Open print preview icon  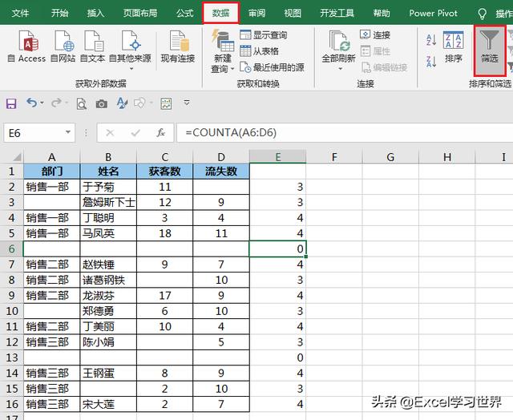(81, 103)
